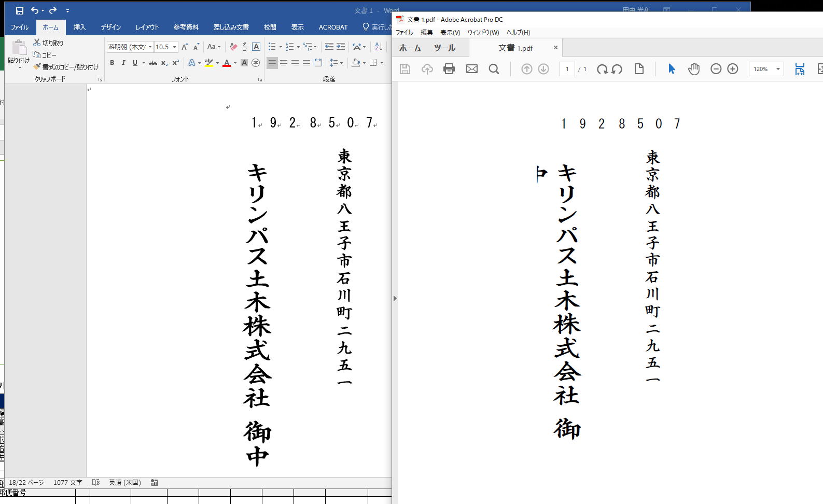Click the sort A-Z icon
This screenshot has width=823, height=504.
pyautogui.click(x=379, y=47)
